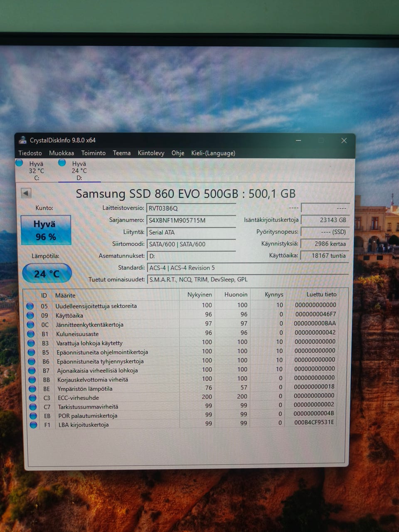The width and height of the screenshot is (399, 532).
Task: Select drive C: status orb
Action: tap(19, 163)
